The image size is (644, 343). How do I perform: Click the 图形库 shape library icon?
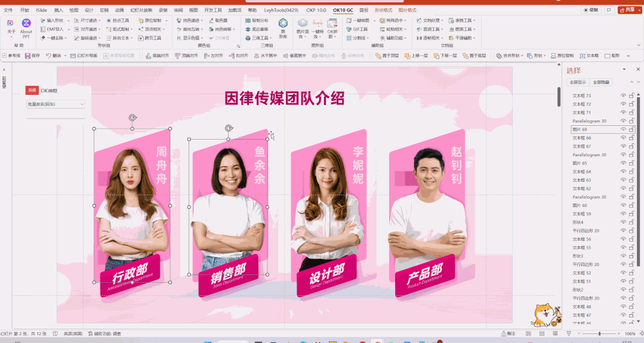(283, 28)
